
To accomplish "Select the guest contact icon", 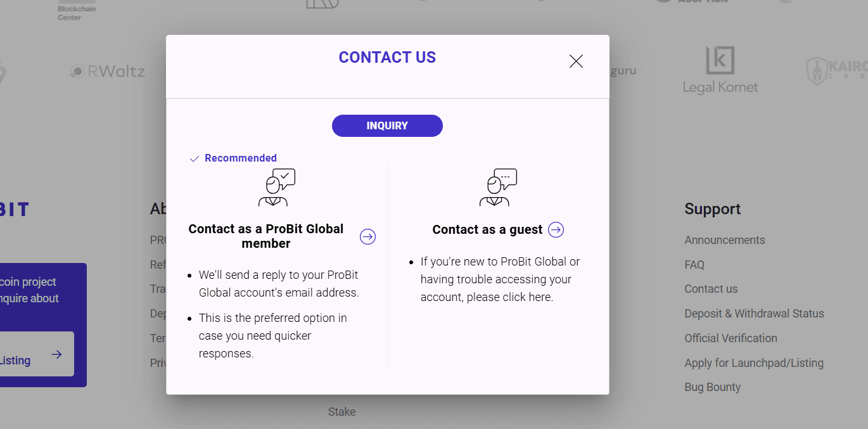I will click(498, 187).
